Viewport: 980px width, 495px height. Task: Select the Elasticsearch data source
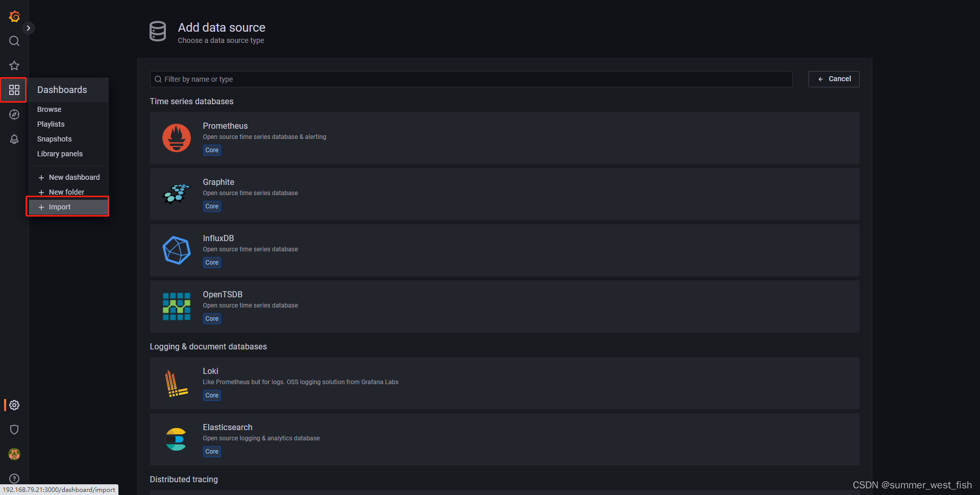click(459, 439)
